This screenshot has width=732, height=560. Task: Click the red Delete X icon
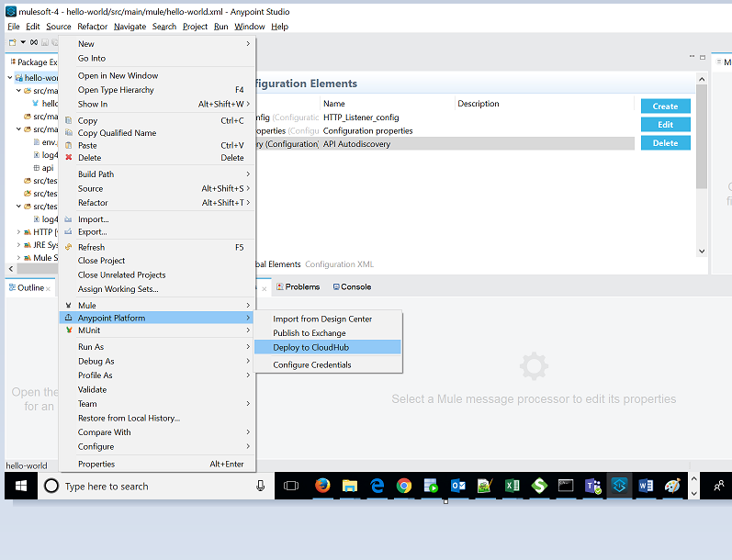(69, 158)
